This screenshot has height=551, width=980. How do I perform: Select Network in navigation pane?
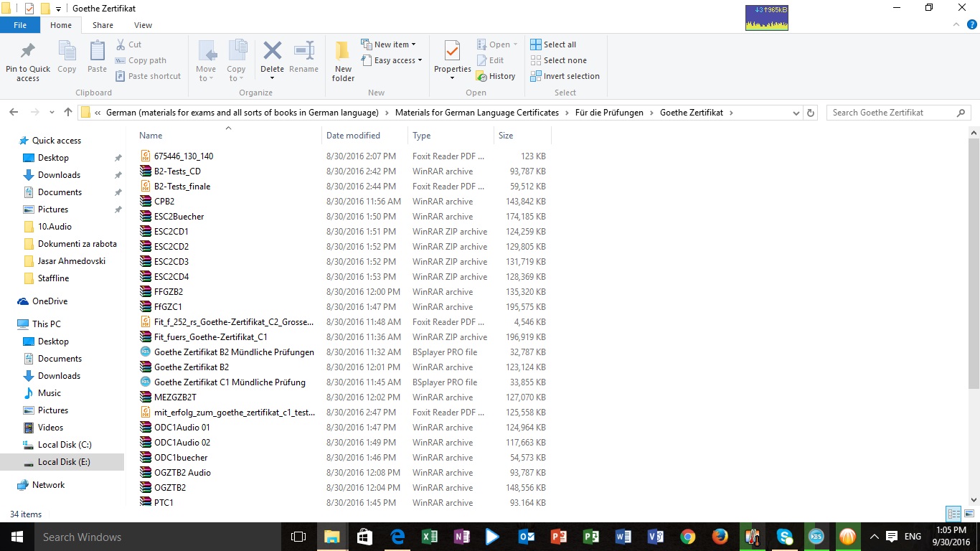click(x=48, y=485)
